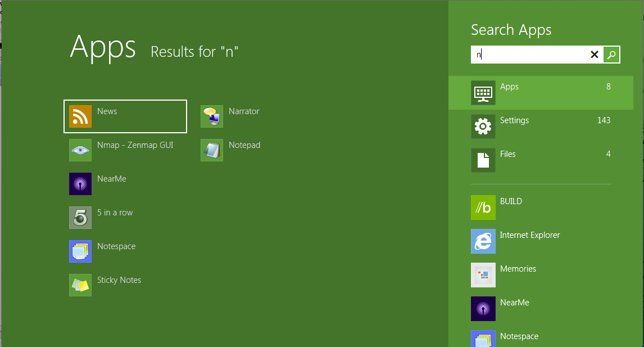Viewport: 644px width, 347px height.
Task: Click the Files result count 4
Action: pos(608,154)
